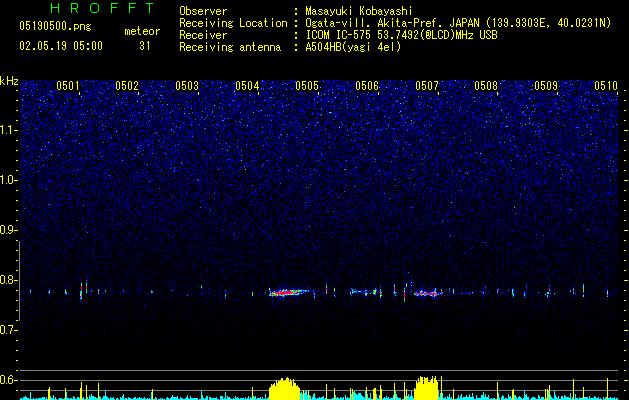
Task: Click the 0.6 kHz frequency label
Action: pyautogui.click(x=8, y=380)
